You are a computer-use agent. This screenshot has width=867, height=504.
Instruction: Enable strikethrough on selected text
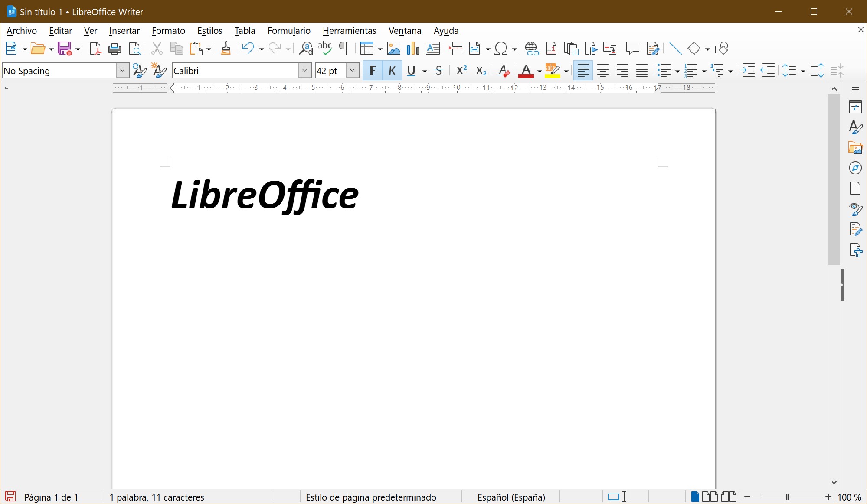coord(439,71)
